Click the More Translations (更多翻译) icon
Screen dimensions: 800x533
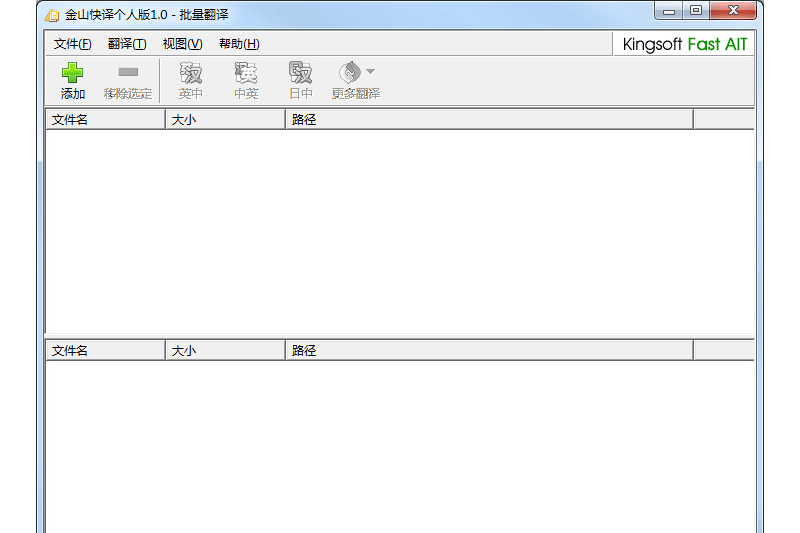(x=350, y=74)
